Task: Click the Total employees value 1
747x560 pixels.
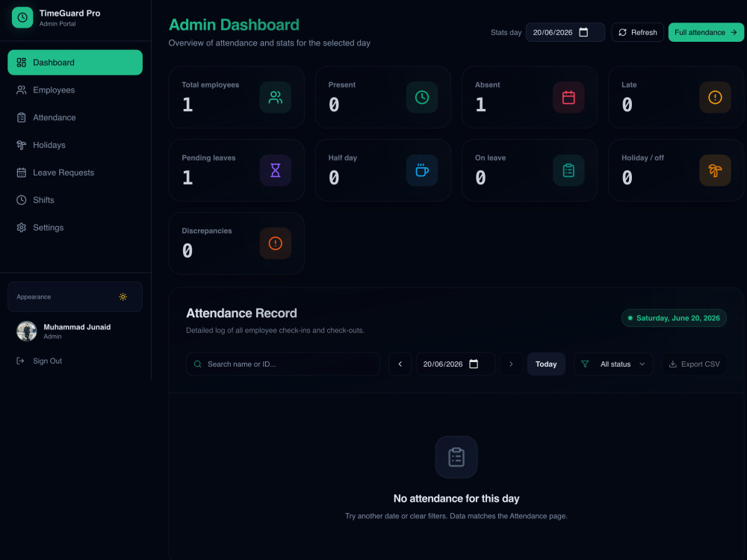Action: (187, 105)
